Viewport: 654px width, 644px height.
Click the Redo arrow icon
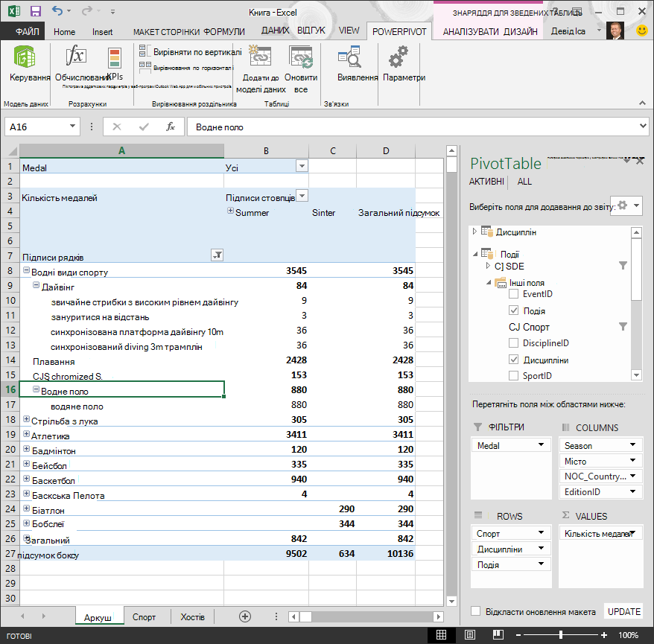(x=86, y=10)
